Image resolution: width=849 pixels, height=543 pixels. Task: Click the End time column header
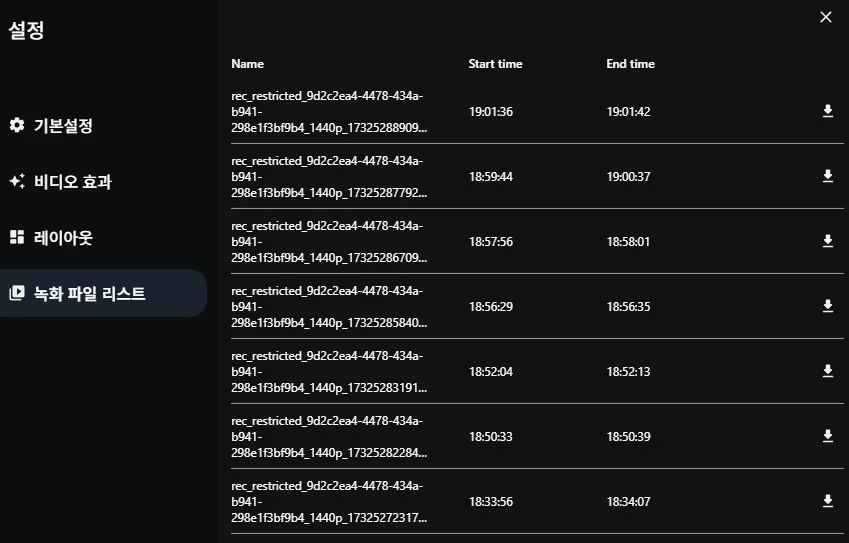coord(630,64)
